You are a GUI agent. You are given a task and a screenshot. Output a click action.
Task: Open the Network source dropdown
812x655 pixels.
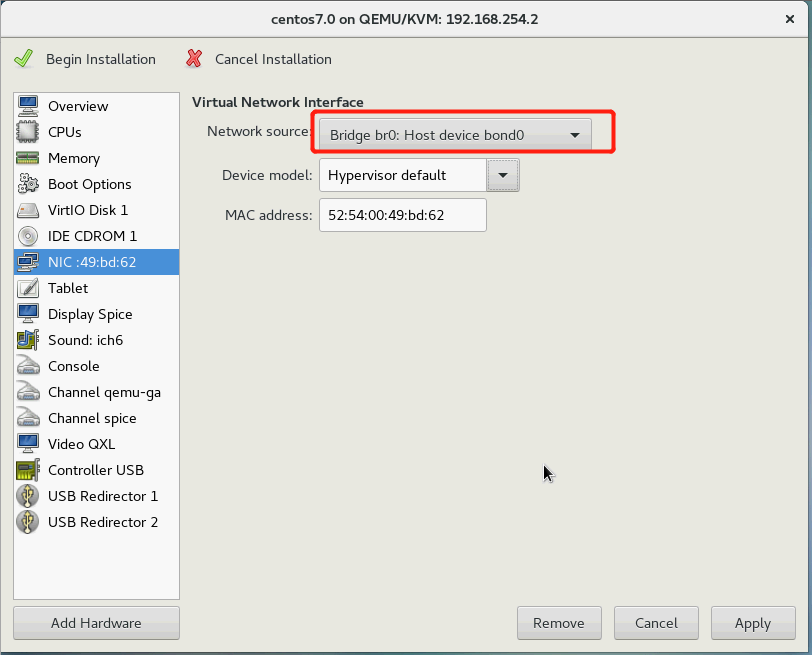456,135
